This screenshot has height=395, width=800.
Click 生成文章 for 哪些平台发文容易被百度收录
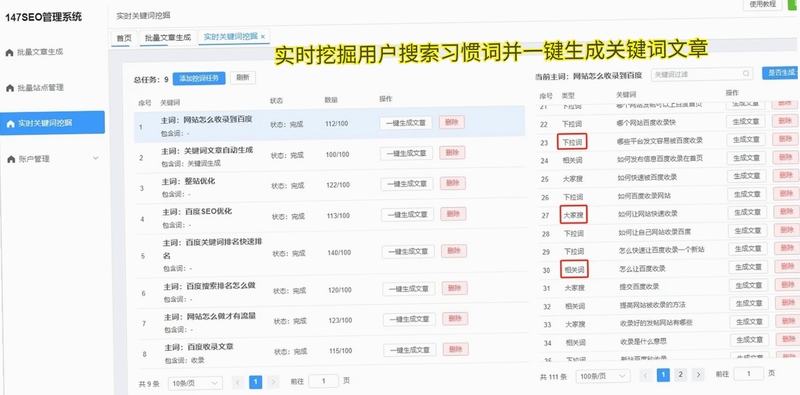pos(746,140)
